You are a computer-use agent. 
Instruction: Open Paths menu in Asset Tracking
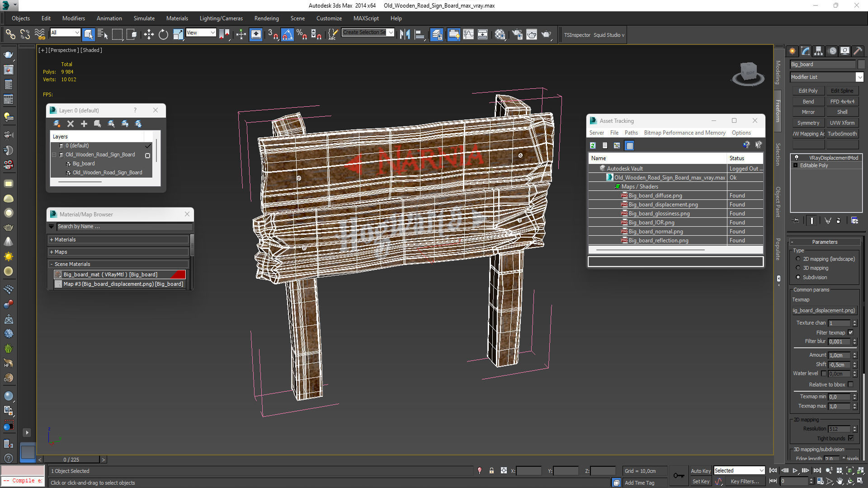[631, 133]
